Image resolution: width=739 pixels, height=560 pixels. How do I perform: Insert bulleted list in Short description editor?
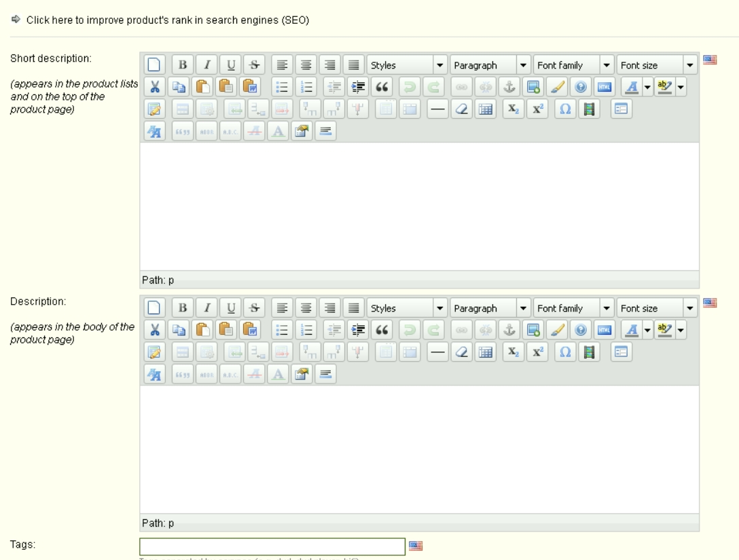click(282, 87)
